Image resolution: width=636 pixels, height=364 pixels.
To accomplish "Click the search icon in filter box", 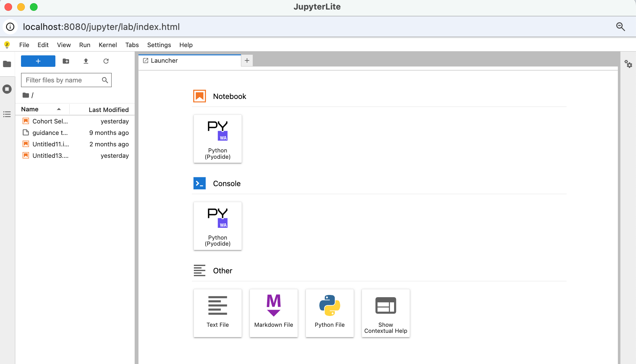I will pyautogui.click(x=105, y=80).
